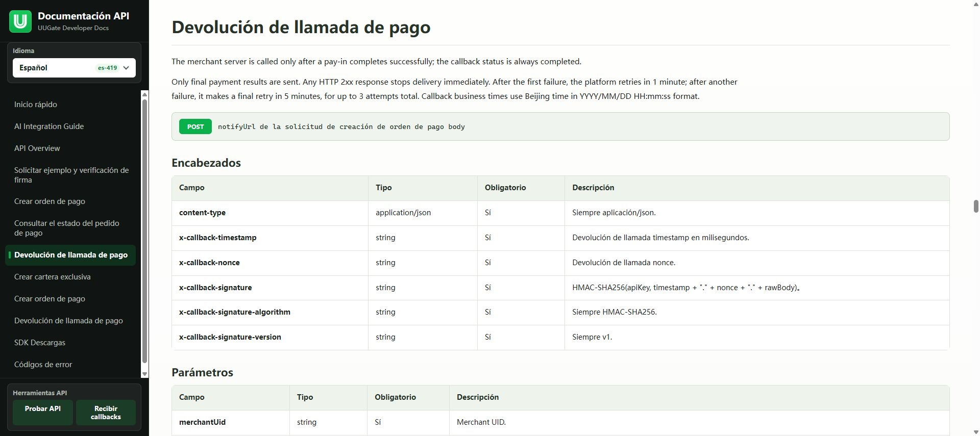Click the 'Siempre aplicación/json.' description

[x=614, y=213]
